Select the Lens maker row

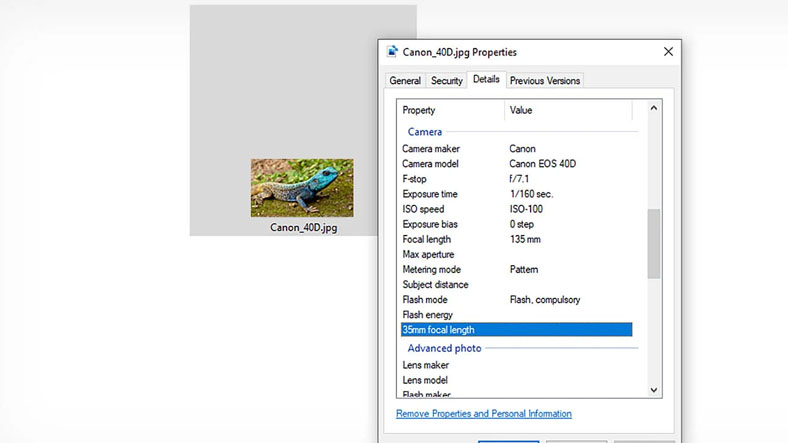point(517,365)
